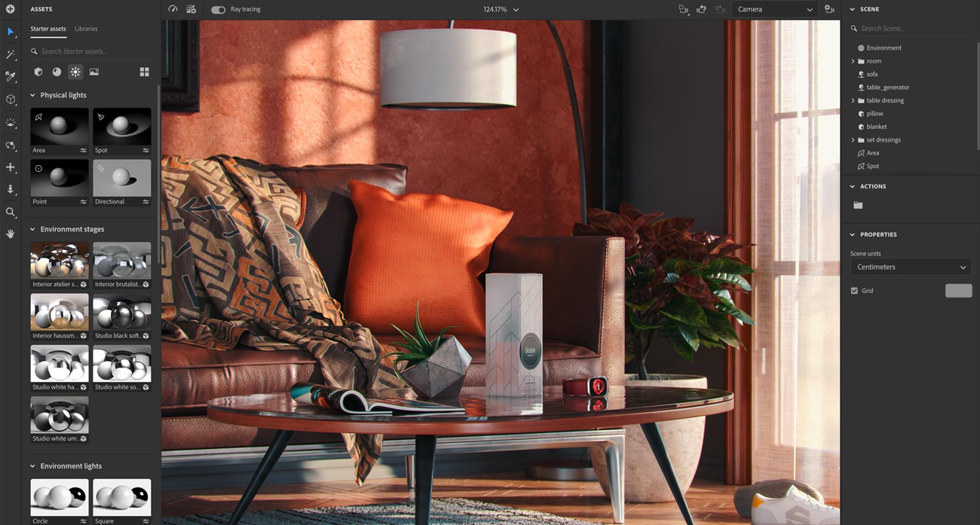Open the Scene units Centimeters dropdown
The width and height of the screenshot is (980, 525).
pos(910,267)
